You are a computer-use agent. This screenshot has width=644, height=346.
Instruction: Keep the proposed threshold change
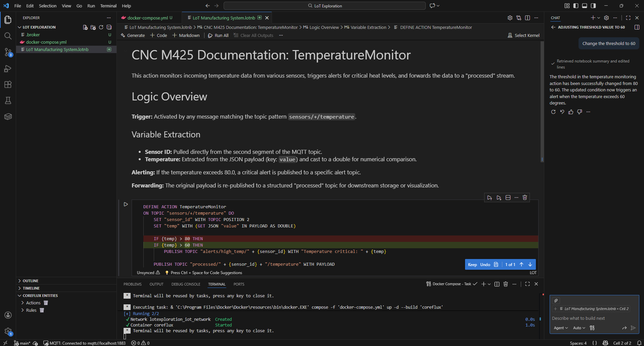(472, 264)
